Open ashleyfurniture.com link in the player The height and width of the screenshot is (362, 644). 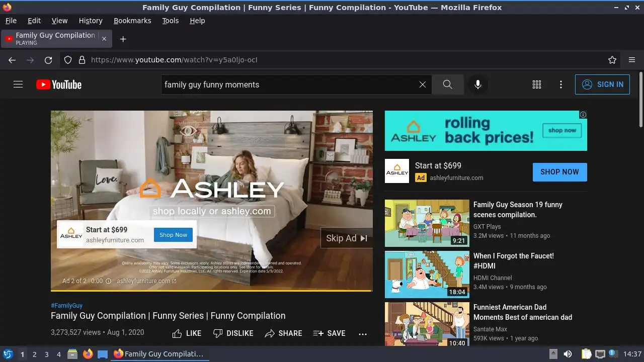(x=146, y=281)
